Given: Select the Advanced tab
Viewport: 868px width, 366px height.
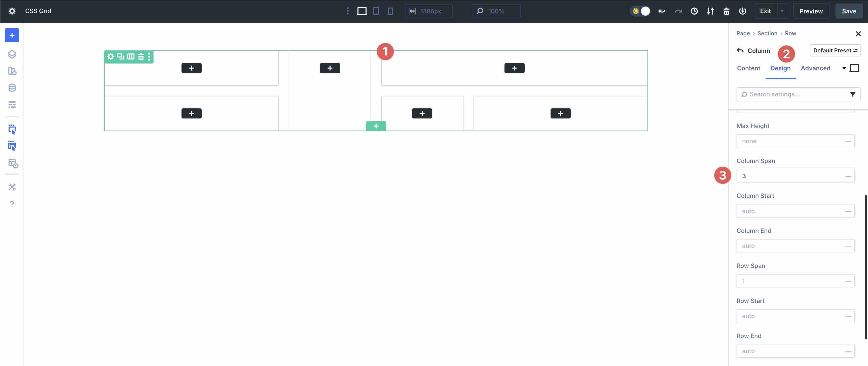Looking at the screenshot, I should point(815,68).
